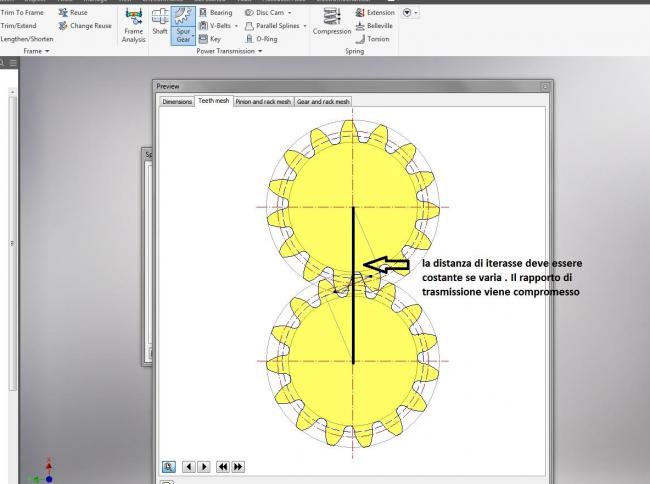Click the Change Reuse tool

click(x=85, y=26)
